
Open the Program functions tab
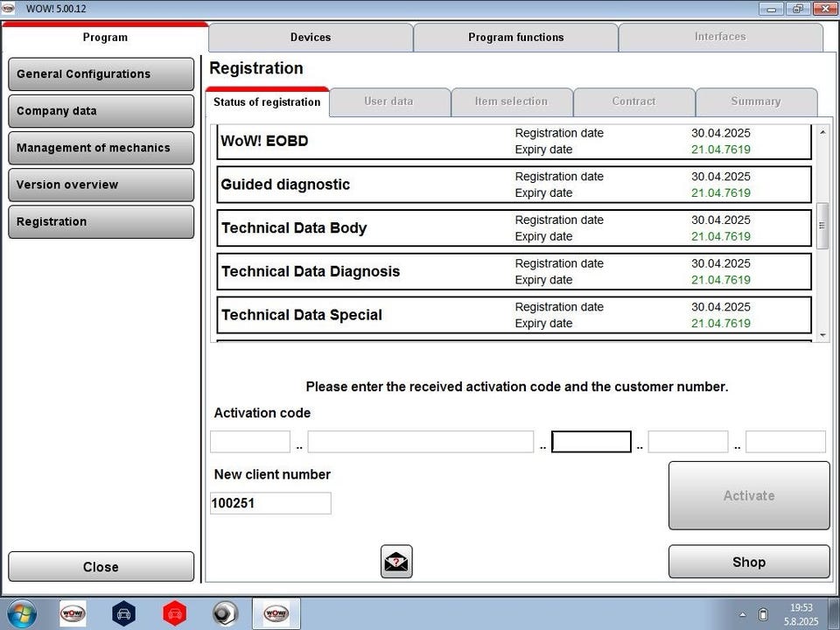pos(515,38)
